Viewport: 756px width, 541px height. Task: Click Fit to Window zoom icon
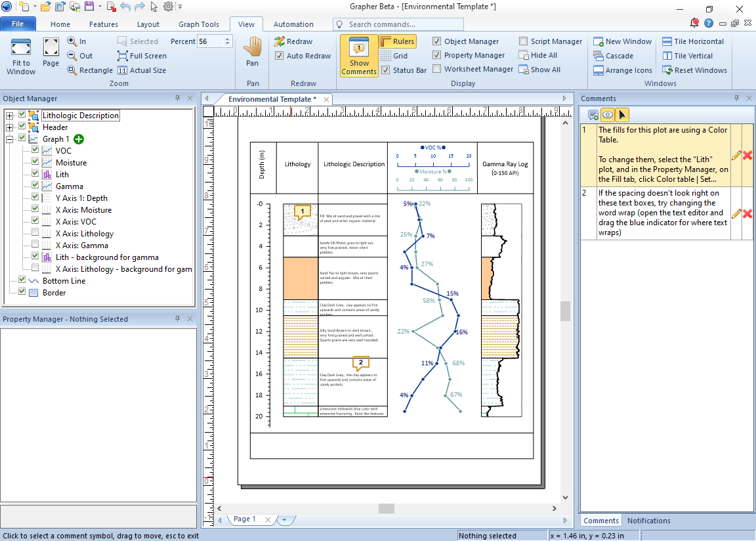click(x=20, y=56)
